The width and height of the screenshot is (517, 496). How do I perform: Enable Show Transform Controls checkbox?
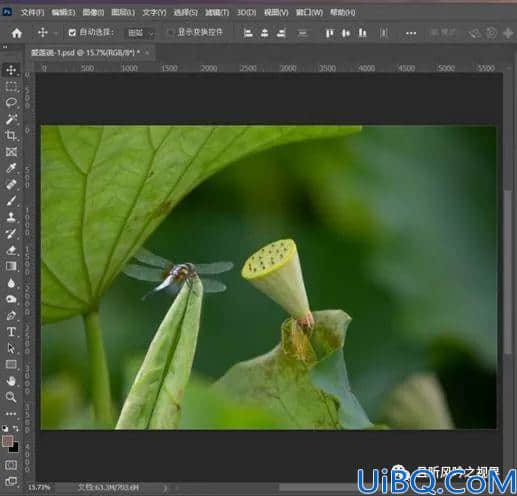170,32
